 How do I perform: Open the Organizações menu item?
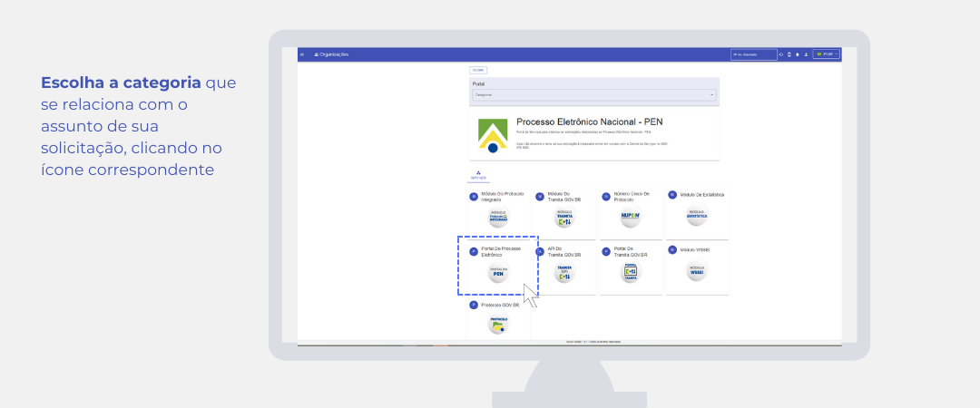(x=331, y=54)
